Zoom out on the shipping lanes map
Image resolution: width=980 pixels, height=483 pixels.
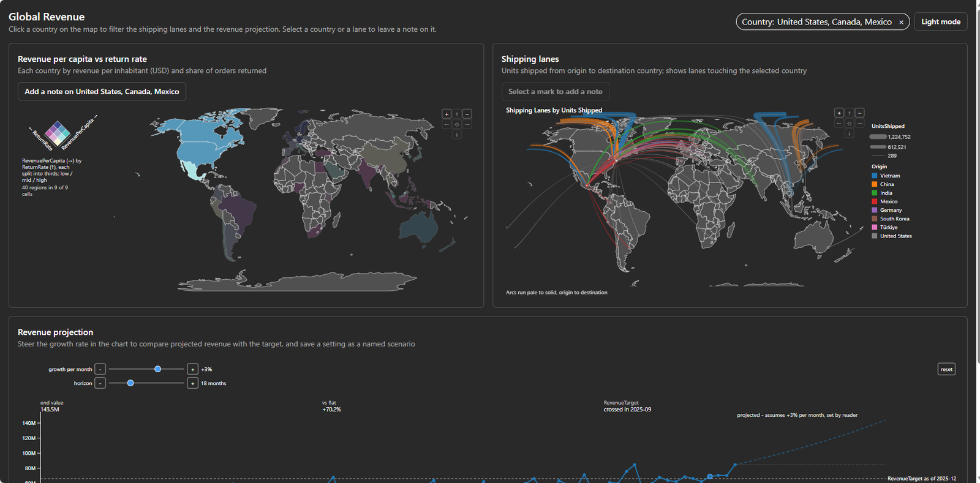click(860, 113)
